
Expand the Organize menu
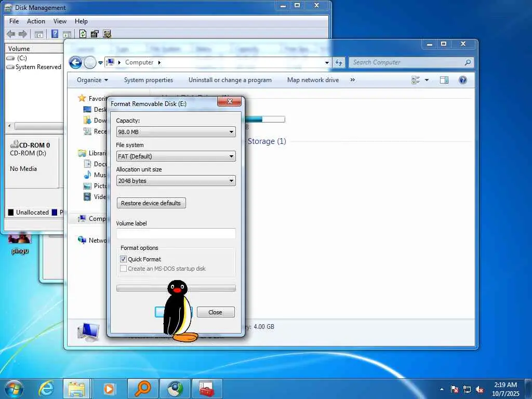[92, 80]
